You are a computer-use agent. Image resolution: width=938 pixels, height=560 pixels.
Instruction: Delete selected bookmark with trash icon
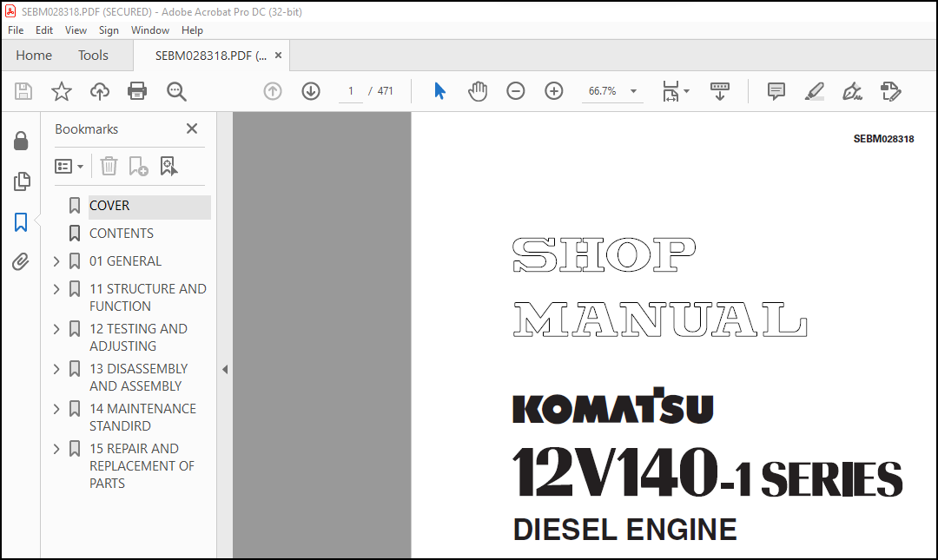[109, 166]
